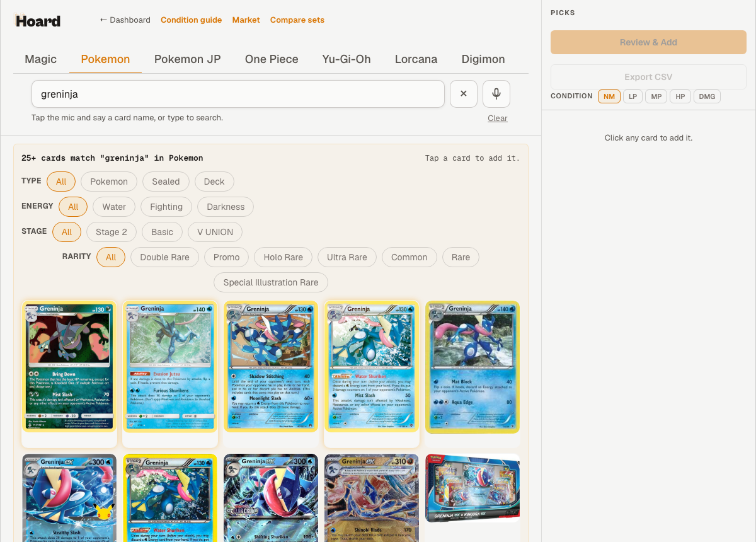This screenshot has width=756, height=542.
Task: Click the Clear link under search
Action: tap(497, 118)
